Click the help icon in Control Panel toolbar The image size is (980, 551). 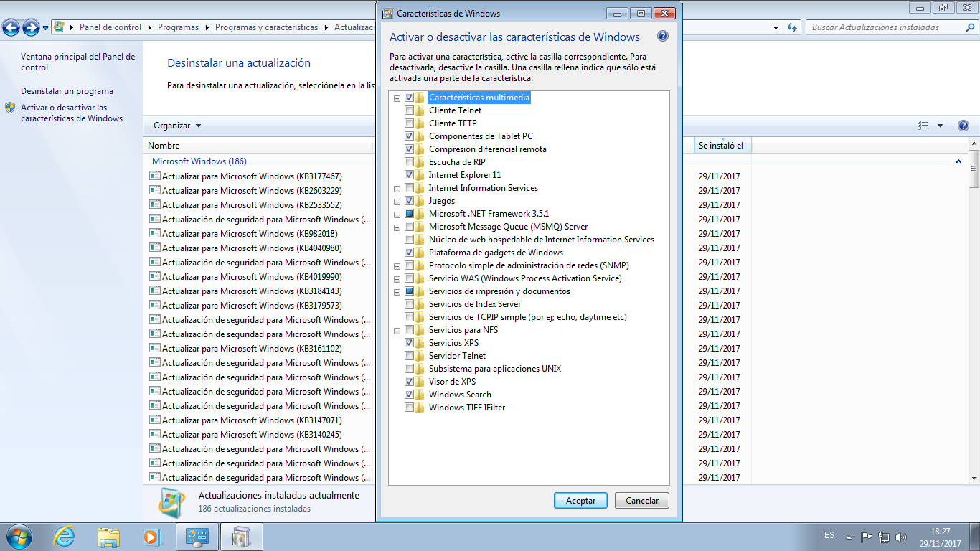coord(963,126)
